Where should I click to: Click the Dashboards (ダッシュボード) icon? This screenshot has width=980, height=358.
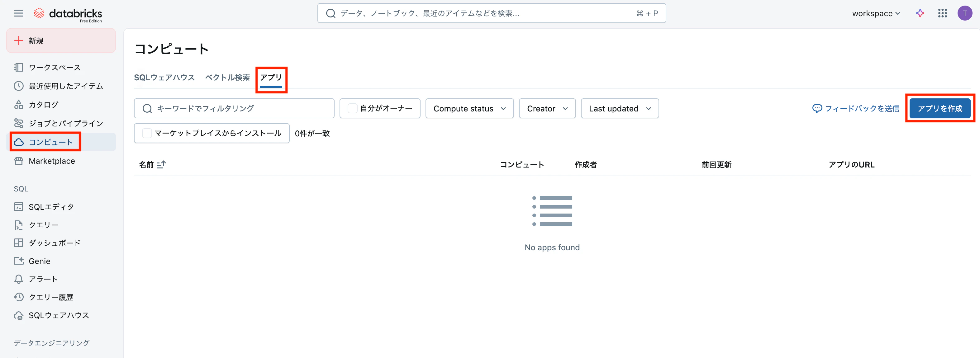point(19,243)
